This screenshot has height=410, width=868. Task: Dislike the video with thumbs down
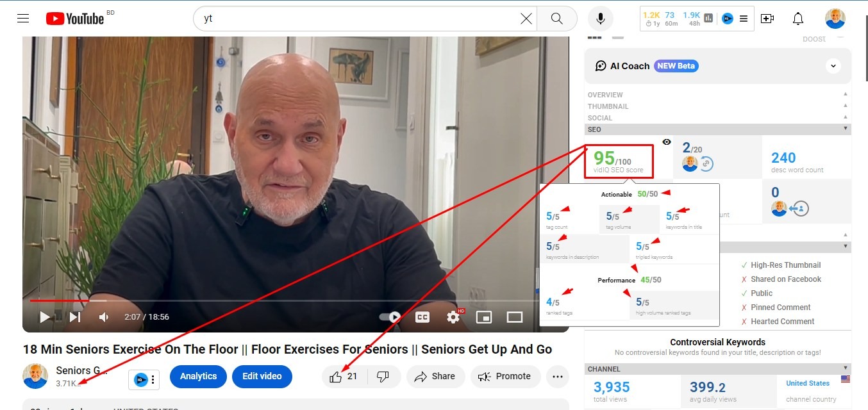pyautogui.click(x=383, y=377)
